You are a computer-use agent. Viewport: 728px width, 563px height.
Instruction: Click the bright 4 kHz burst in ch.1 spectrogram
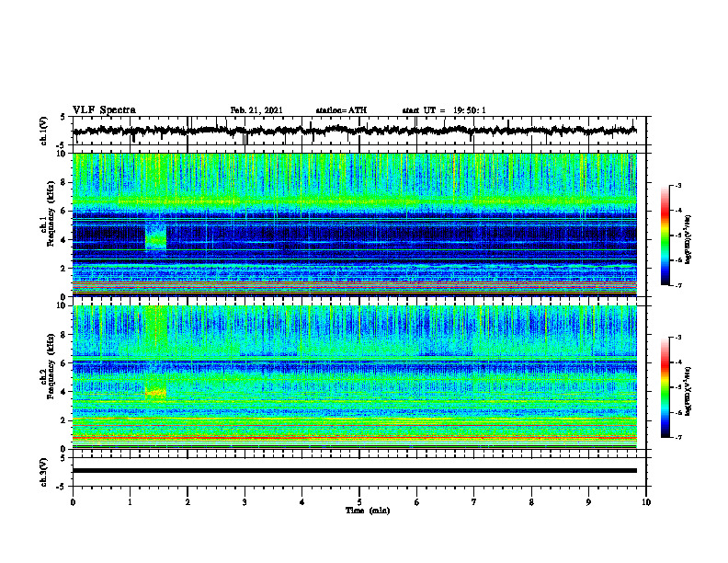click(156, 236)
